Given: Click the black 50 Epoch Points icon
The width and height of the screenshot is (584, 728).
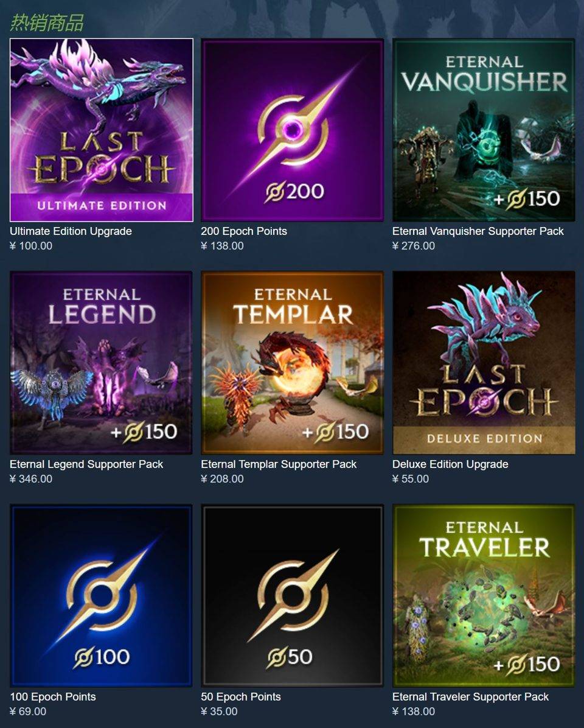Looking at the screenshot, I should [292, 596].
